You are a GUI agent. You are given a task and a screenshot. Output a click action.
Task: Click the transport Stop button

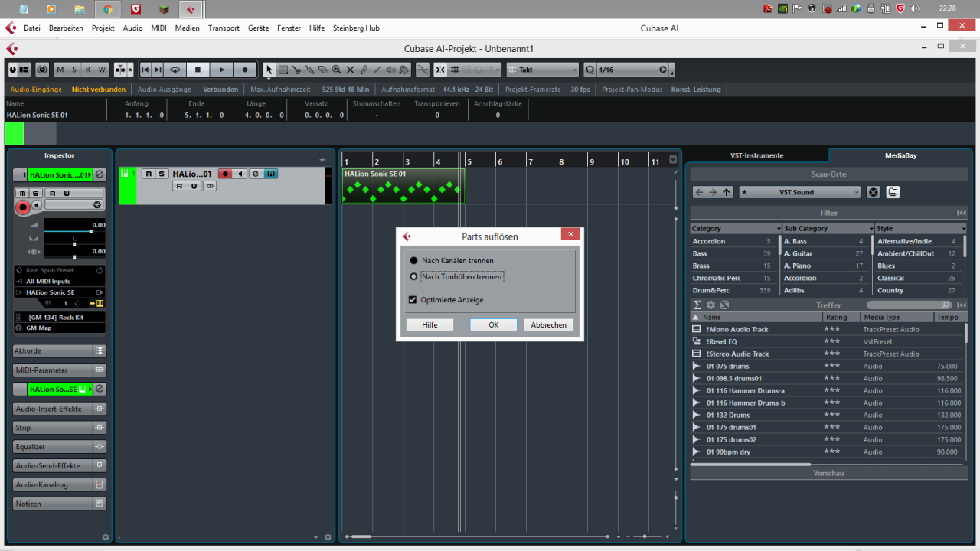(198, 70)
